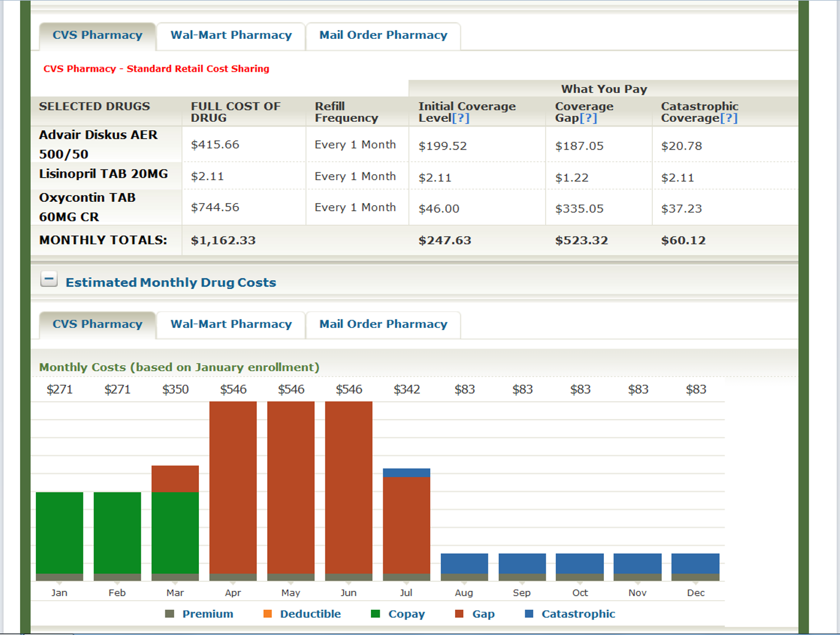
Task: Click the May gap bar
Action: click(291, 487)
